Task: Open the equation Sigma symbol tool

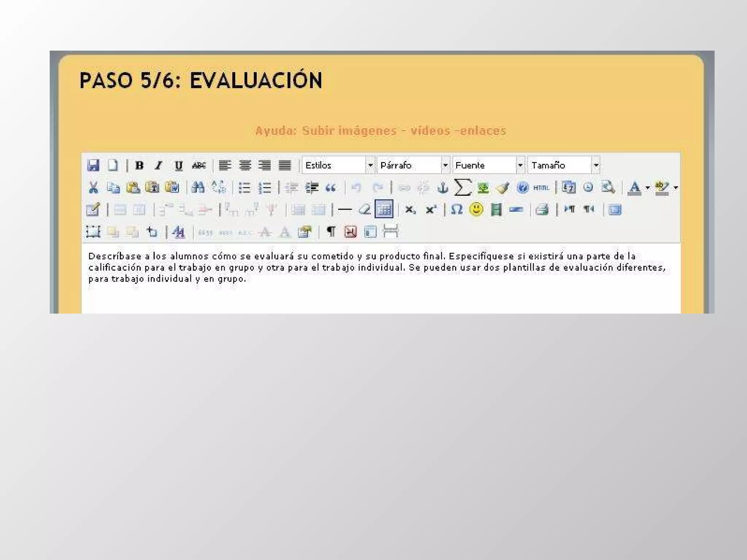Action: point(462,187)
